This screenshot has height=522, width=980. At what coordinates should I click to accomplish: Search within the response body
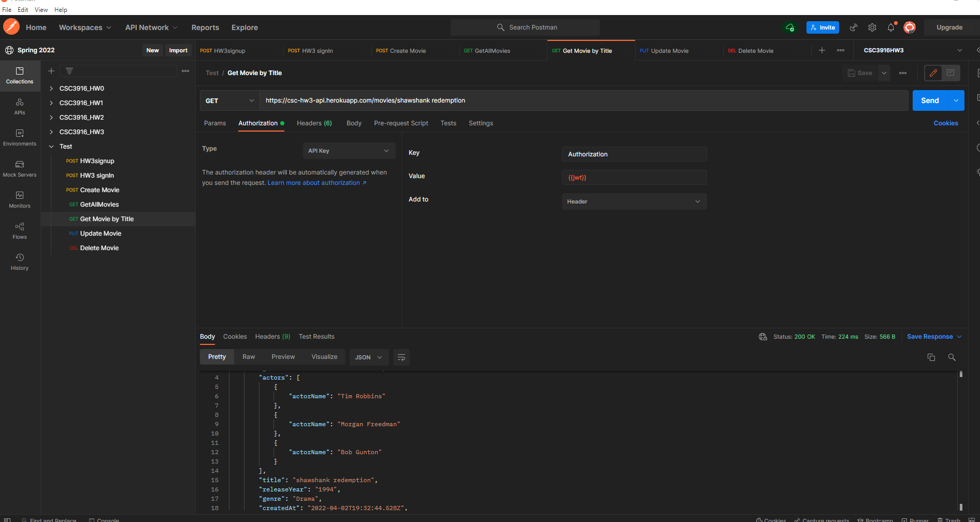pos(952,357)
